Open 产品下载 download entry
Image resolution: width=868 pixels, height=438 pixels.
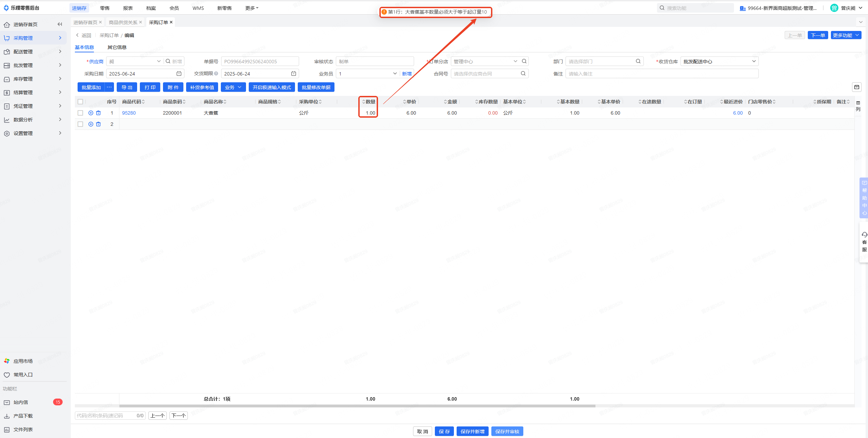pyautogui.click(x=23, y=416)
